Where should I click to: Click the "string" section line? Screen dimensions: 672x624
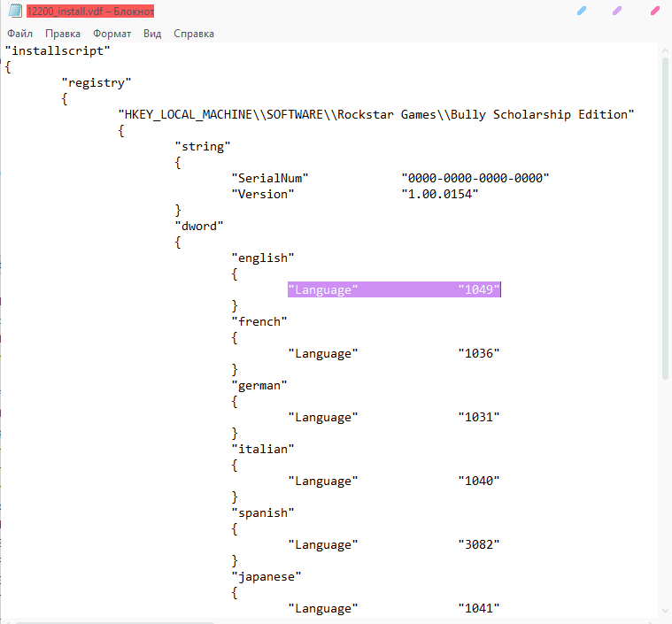pyautogui.click(x=203, y=147)
